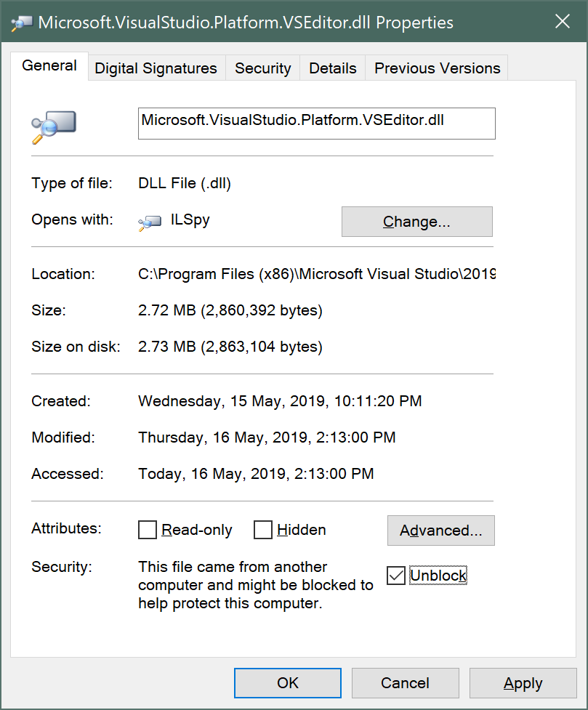Click the 'Type of file:' label
The width and height of the screenshot is (588, 710).
(x=71, y=183)
